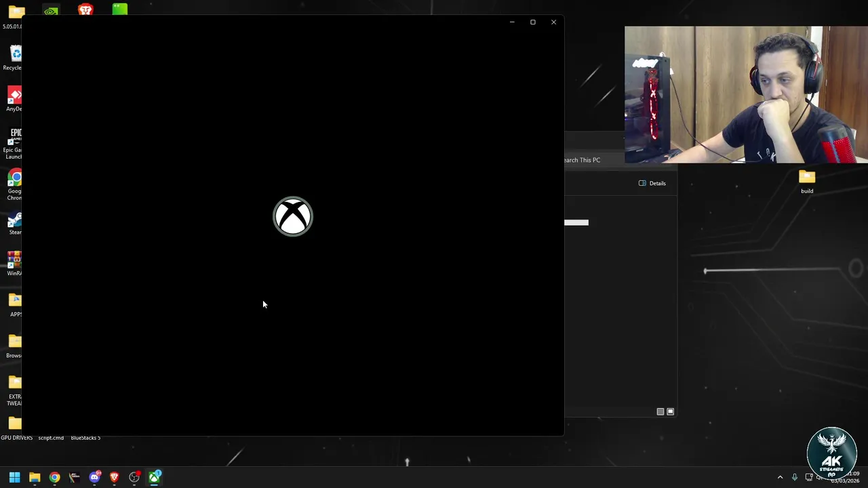
Task: Open the Epic Games Launcher desktop shortcut
Action: tap(14, 143)
